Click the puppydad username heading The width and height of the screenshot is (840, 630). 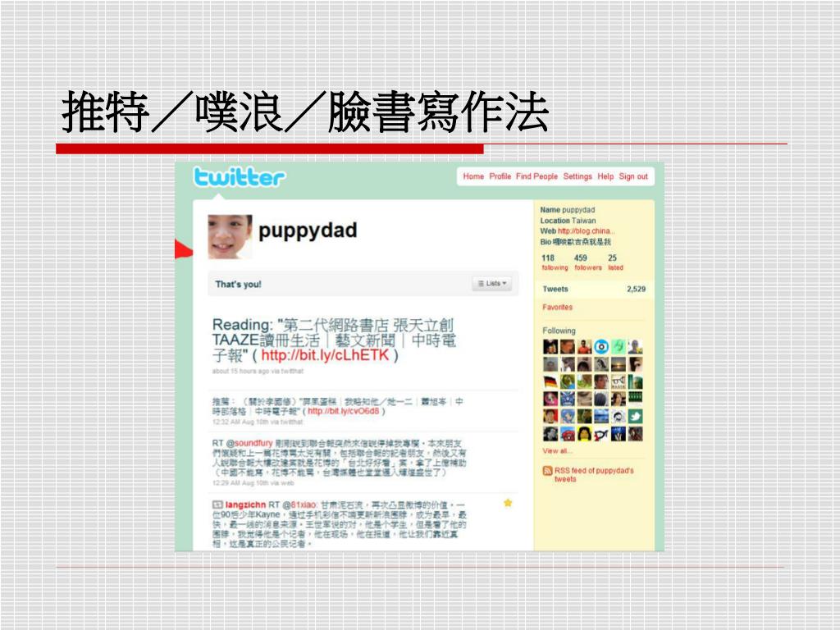(x=308, y=231)
